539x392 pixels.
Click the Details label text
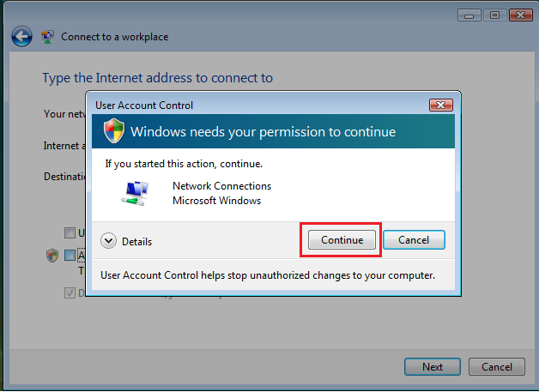(136, 242)
